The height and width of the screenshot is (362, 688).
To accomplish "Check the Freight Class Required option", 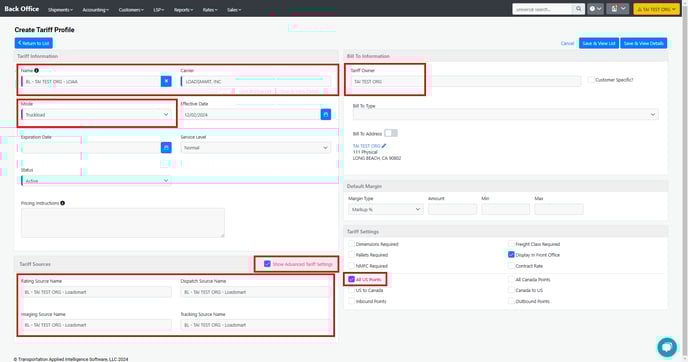I will click(x=511, y=244).
